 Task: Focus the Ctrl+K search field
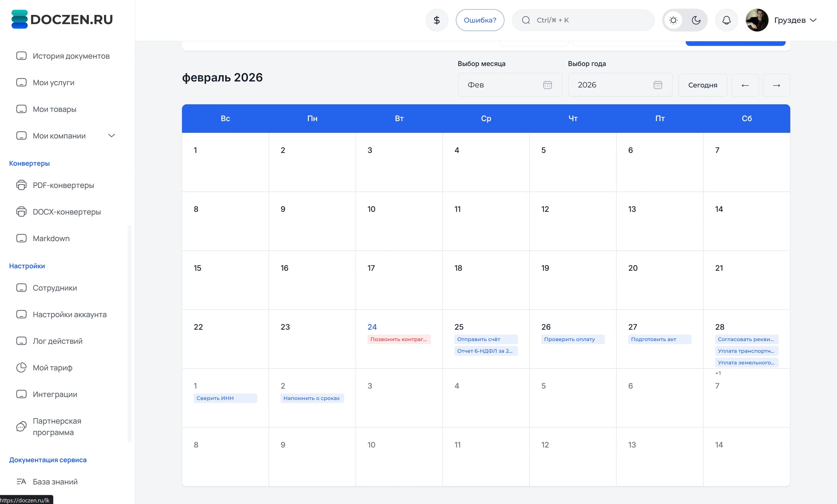(x=583, y=20)
